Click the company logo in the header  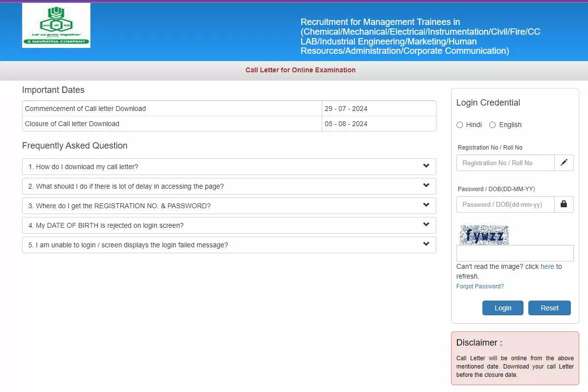(x=56, y=25)
